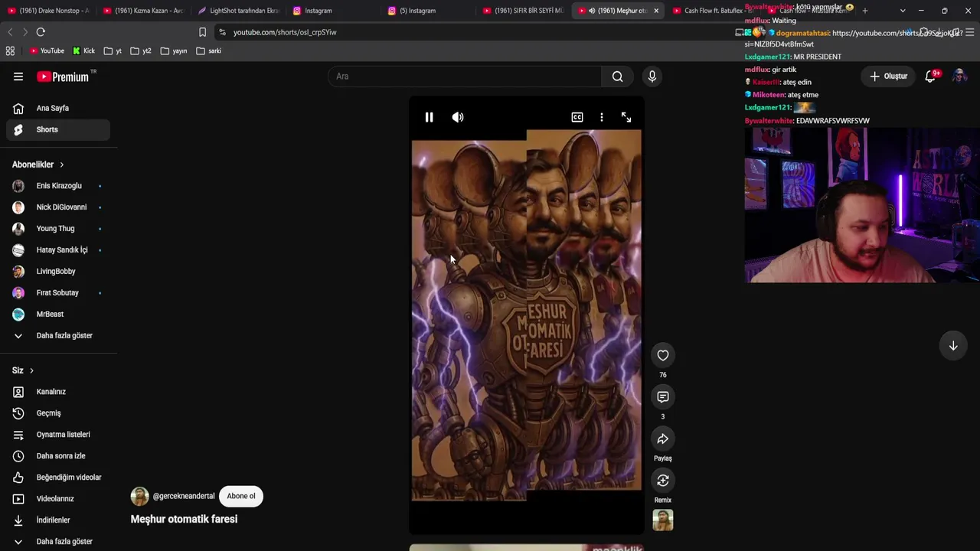980x551 pixels.
Task: Focus the Ara search box
Action: coord(465,77)
